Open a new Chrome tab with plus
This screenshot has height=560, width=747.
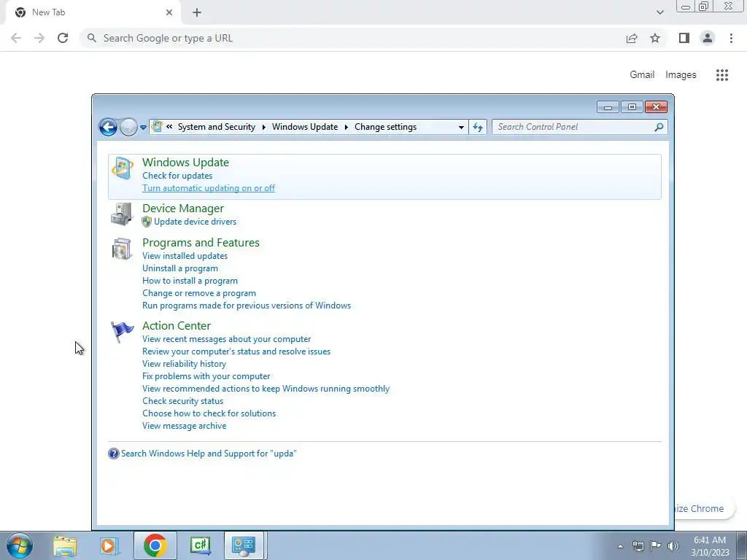tap(197, 12)
